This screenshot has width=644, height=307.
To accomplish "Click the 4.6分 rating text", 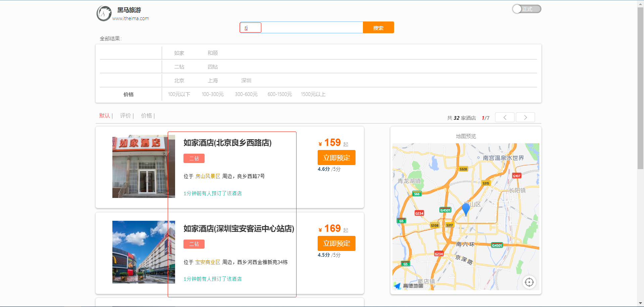I will click(x=324, y=169).
